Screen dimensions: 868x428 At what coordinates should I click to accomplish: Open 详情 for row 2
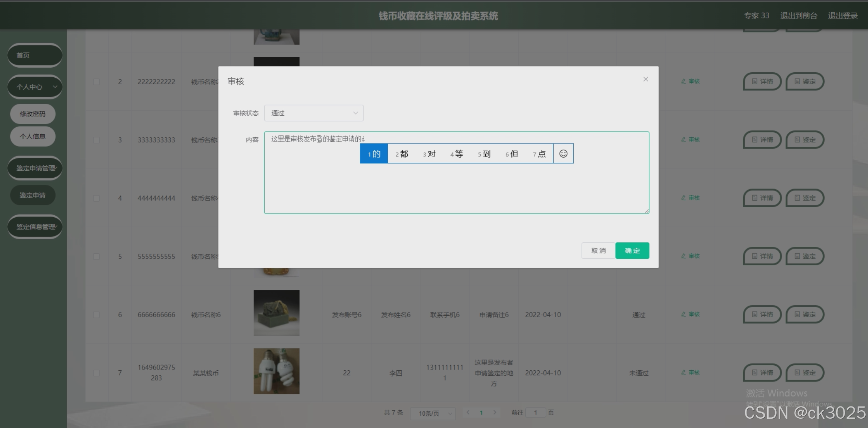coord(762,82)
